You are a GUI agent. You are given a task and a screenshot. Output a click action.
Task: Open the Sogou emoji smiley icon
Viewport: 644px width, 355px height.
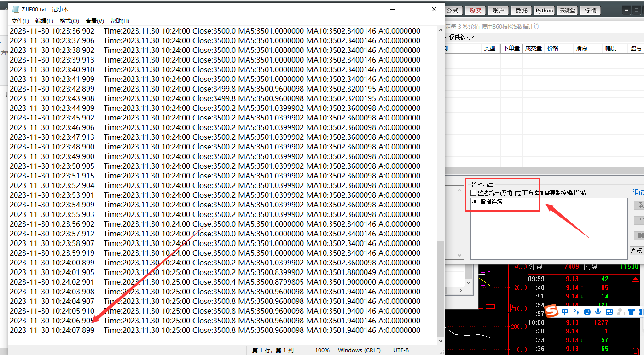click(587, 312)
